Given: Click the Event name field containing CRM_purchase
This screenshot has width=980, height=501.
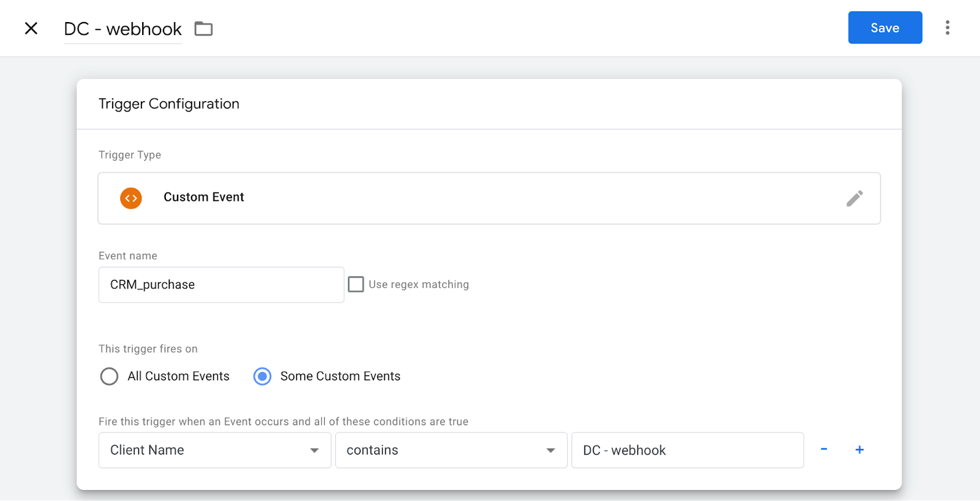Looking at the screenshot, I should (221, 285).
